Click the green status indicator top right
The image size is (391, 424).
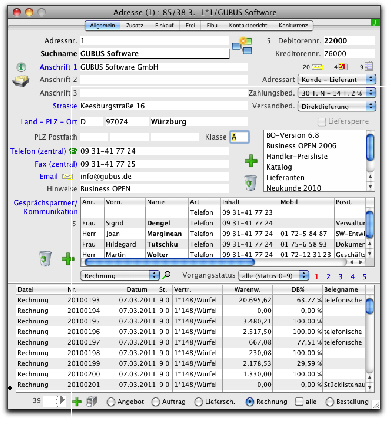375,22
